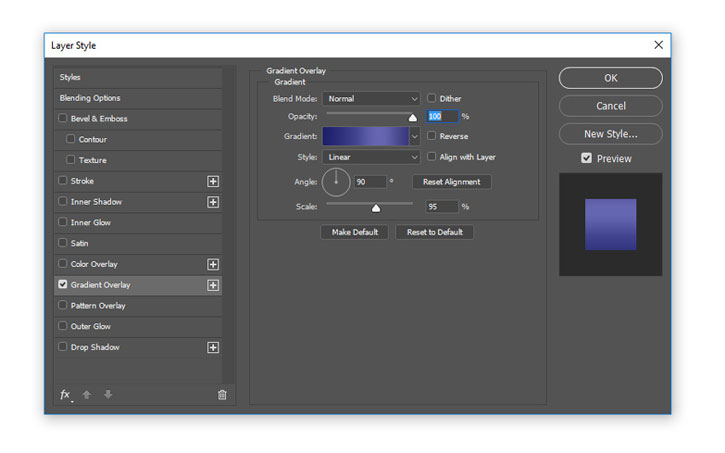The image size is (725, 453).
Task: Open the gradient picker dropdown arrow
Action: click(415, 136)
